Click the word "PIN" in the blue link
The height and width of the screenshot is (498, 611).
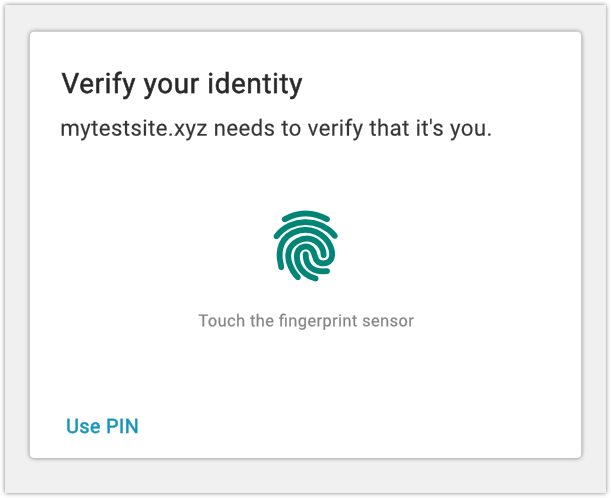tap(120, 427)
